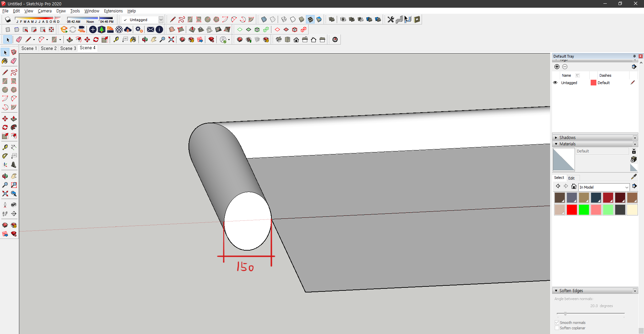Select the 3D Text tool in left toolbar
The height and width of the screenshot is (334, 644).
tap(14, 165)
